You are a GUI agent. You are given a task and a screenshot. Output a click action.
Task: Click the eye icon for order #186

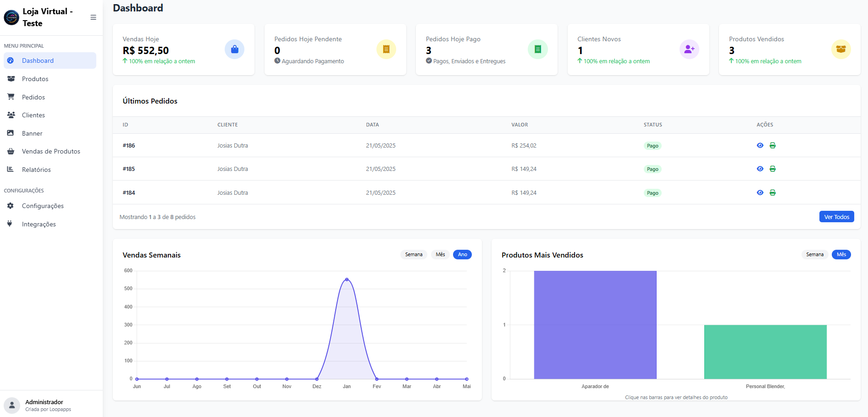(x=760, y=146)
